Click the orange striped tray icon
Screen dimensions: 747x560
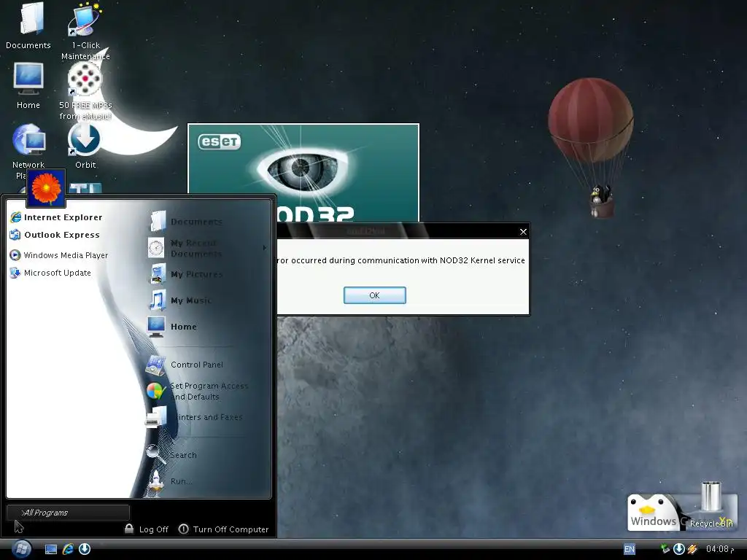[692, 549]
